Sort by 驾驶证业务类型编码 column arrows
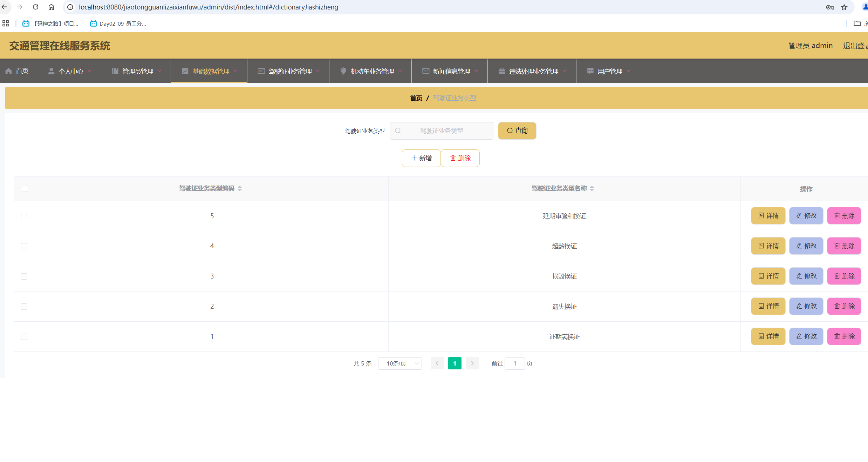Image resolution: width=868 pixels, height=462 pixels. coord(240,188)
